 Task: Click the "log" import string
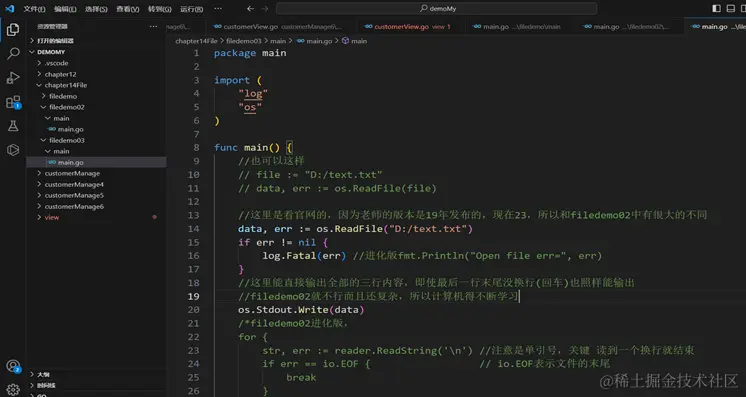click(x=253, y=94)
